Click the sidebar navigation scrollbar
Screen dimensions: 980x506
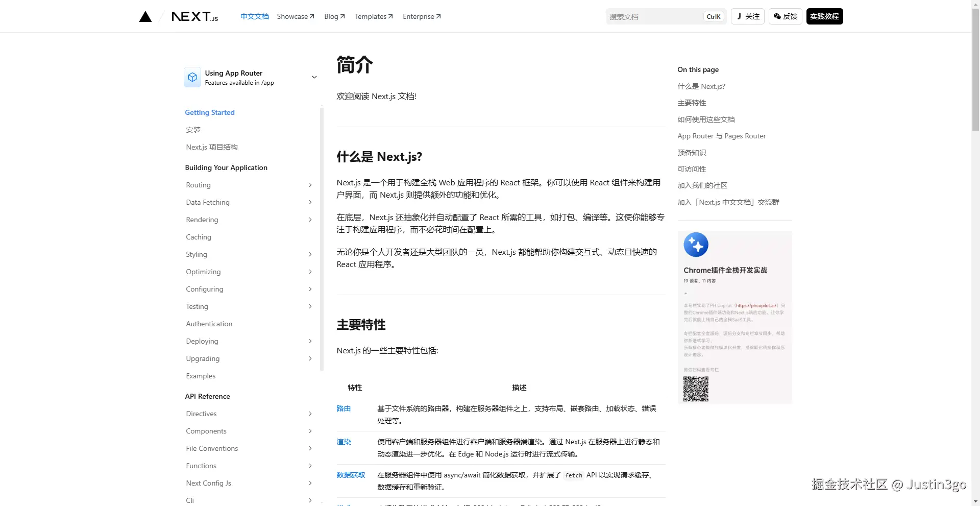pyautogui.click(x=322, y=238)
